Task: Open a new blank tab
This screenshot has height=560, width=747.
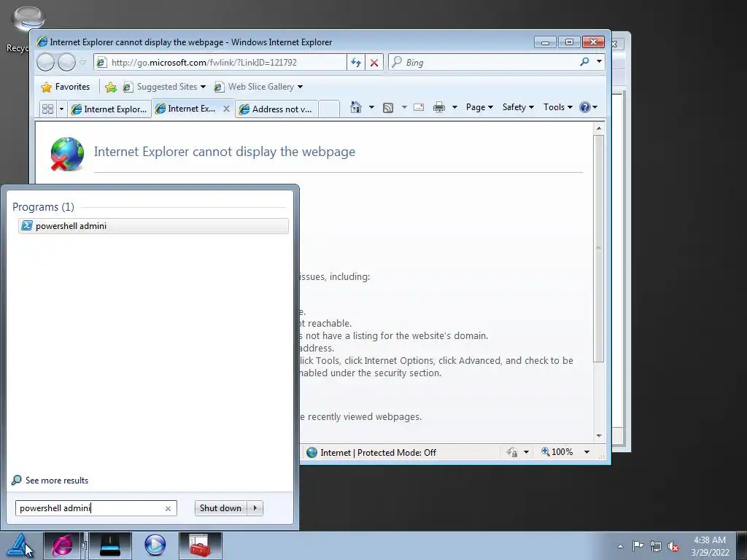Action: [329, 109]
